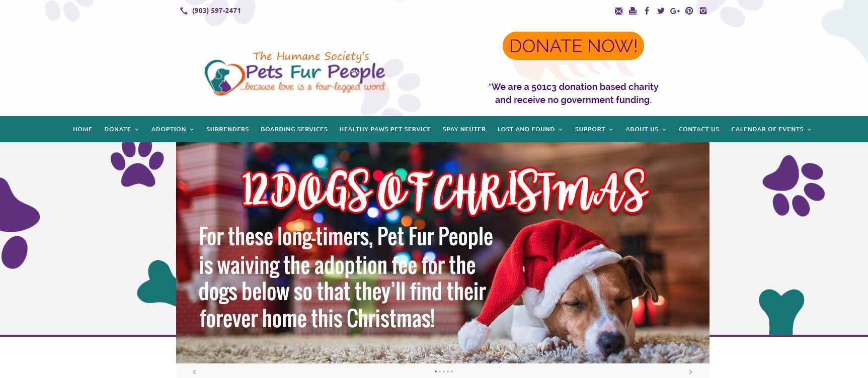Go back with slider previous arrow
Viewport: 868px width, 378px height.
click(195, 372)
